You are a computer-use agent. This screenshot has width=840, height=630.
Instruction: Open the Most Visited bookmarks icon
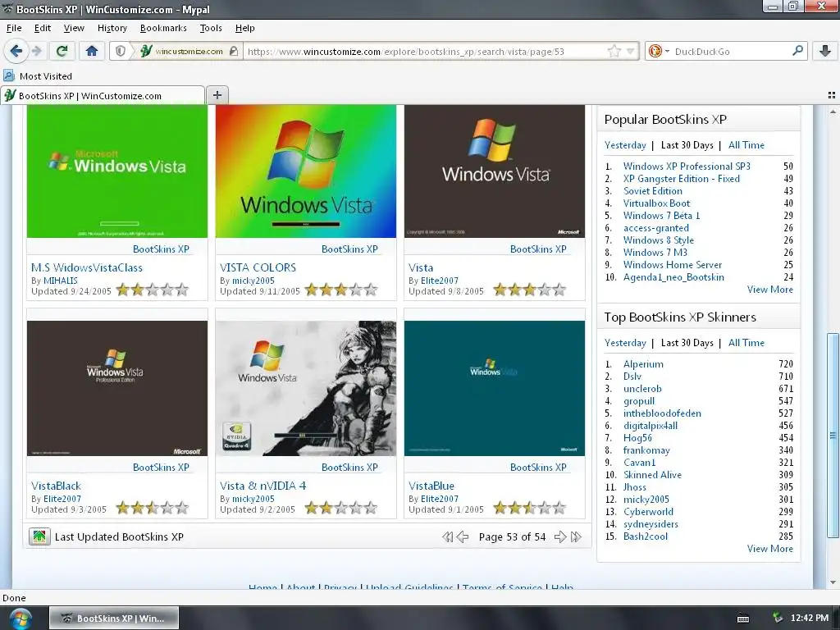pyautogui.click(x=9, y=75)
